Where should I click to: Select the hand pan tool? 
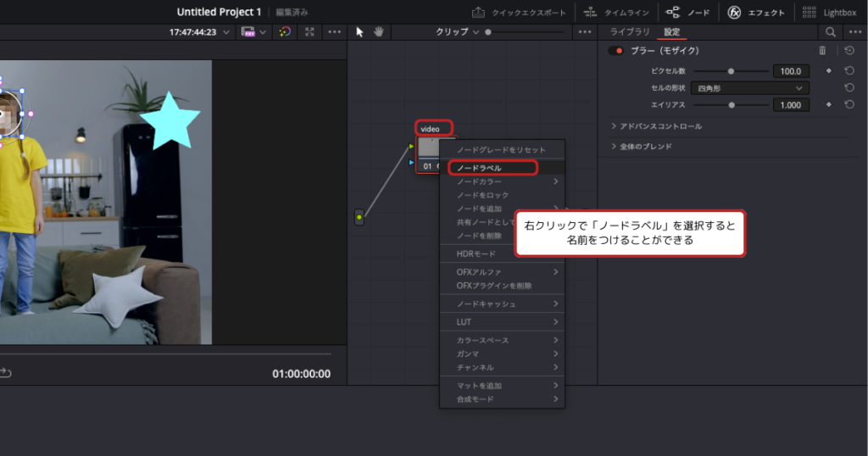tap(379, 31)
